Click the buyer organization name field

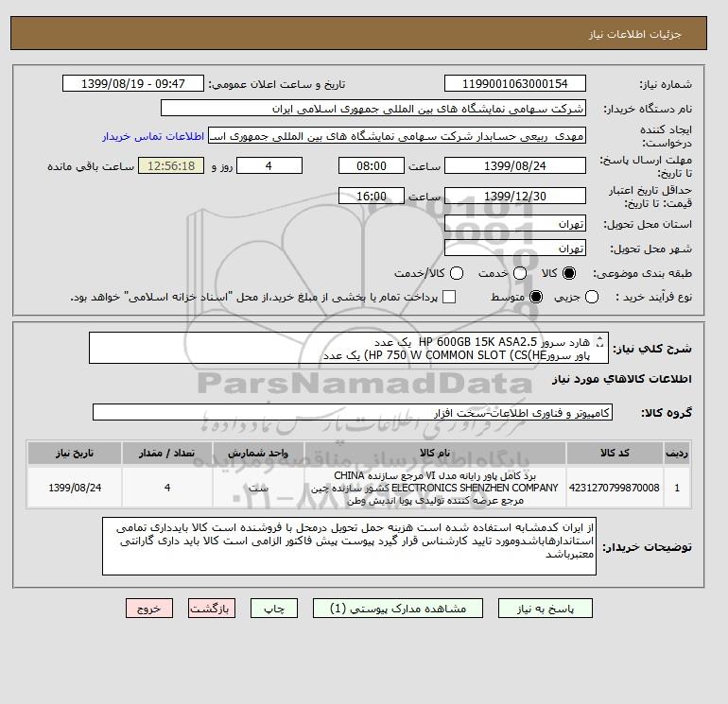[373, 109]
